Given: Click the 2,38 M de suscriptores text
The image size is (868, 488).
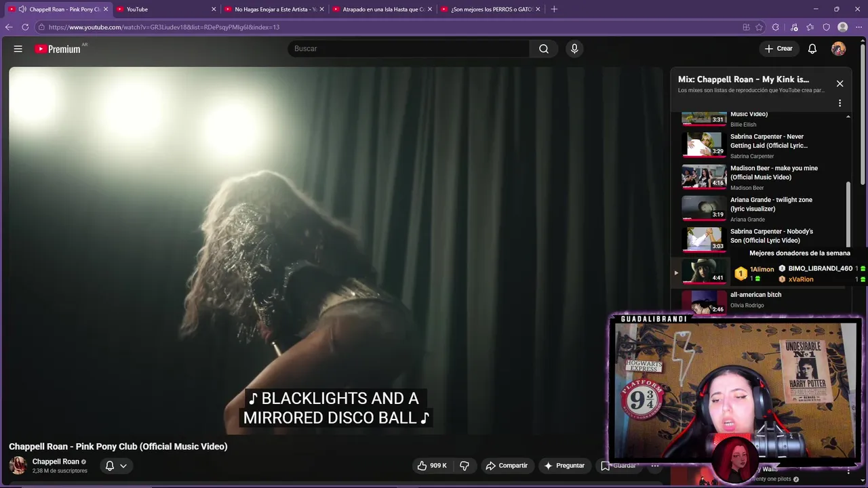Looking at the screenshot, I should pyautogui.click(x=60, y=471).
